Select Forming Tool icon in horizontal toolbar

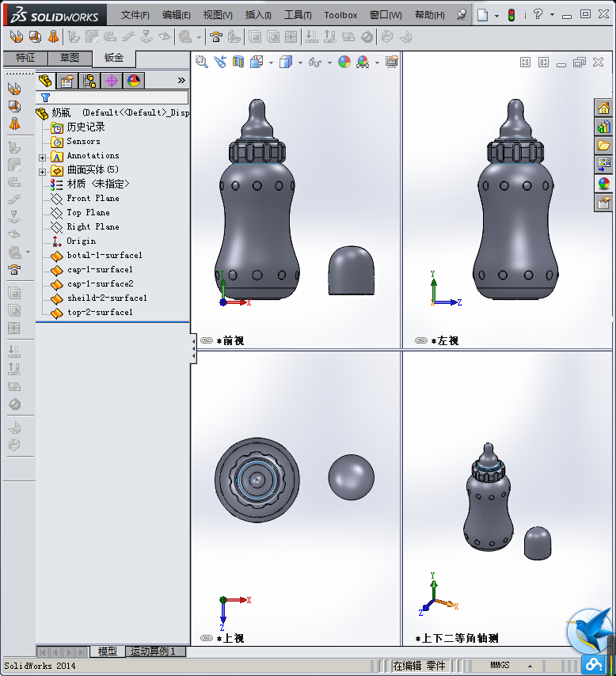click(216, 37)
